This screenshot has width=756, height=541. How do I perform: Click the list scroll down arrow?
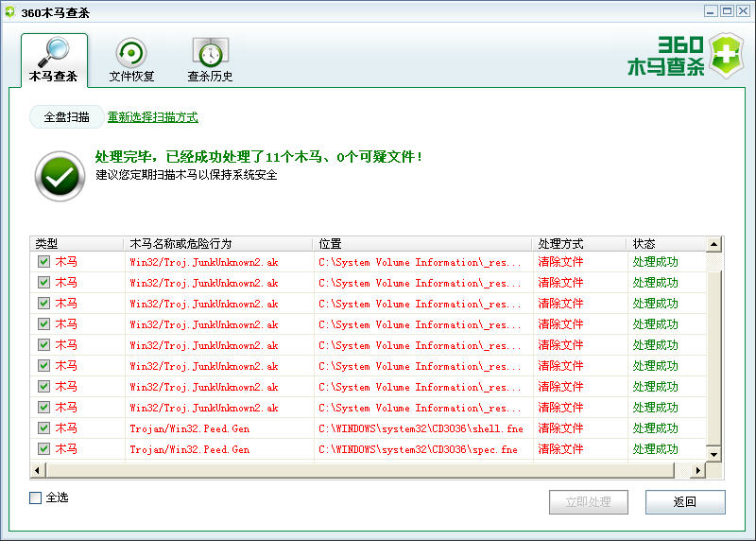click(x=714, y=455)
